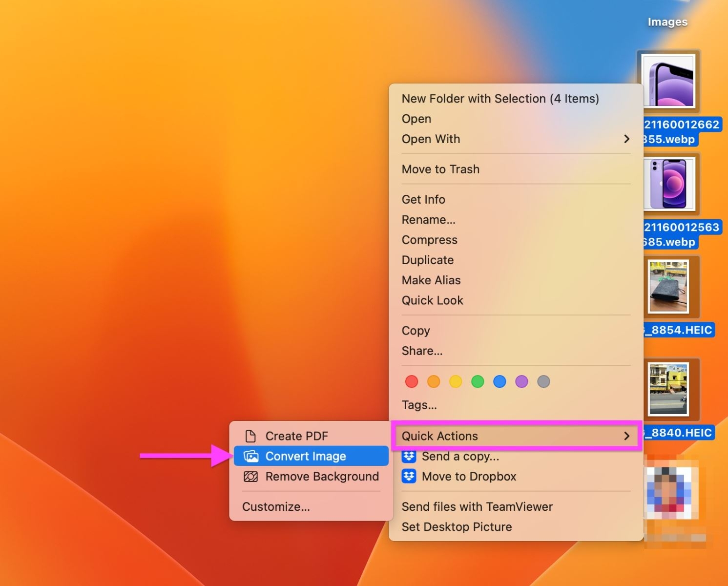Image resolution: width=728 pixels, height=586 pixels.
Task: Click the Remove Background icon
Action: click(x=250, y=477)
